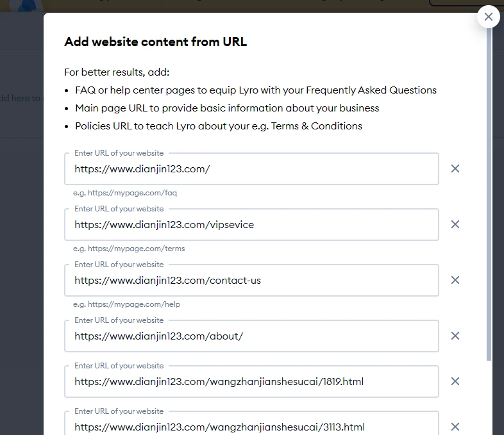Screen dimensions: 504x435
Task: Select the about/ URL text box
Action: tap(251, 336)
